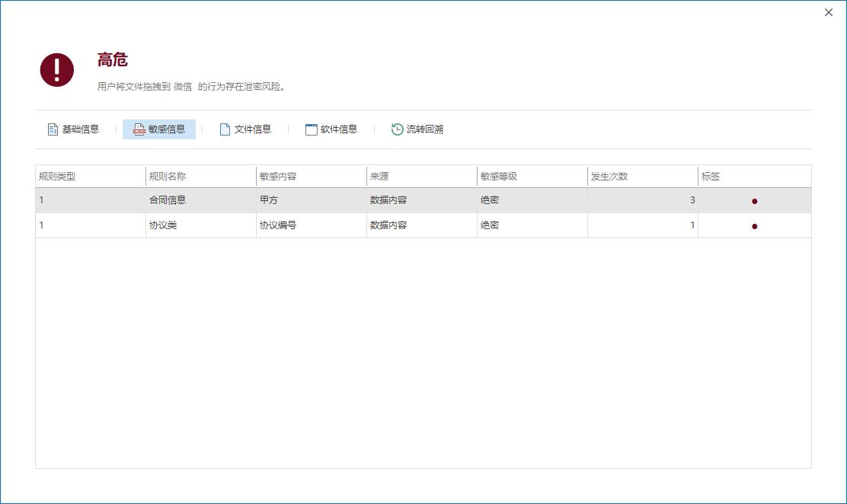Screen dimensions: 847x504
Task: Switch to the 基础信息 tab
Action: tap(80, 129)
